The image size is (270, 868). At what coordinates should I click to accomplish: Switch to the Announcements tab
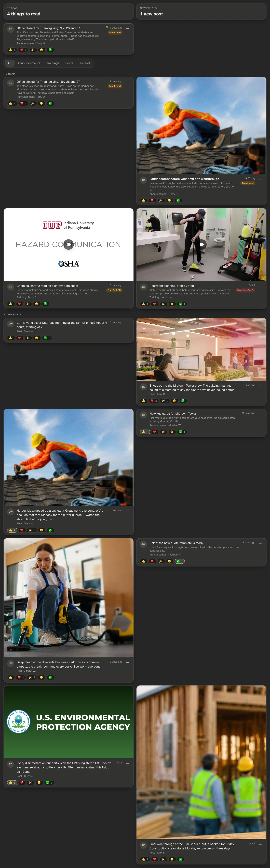(29, 63)
